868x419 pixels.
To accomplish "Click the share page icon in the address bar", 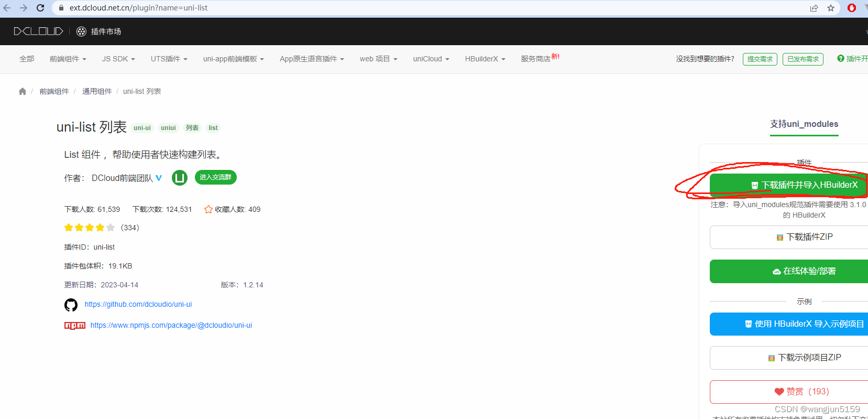I will click(814, 8).
